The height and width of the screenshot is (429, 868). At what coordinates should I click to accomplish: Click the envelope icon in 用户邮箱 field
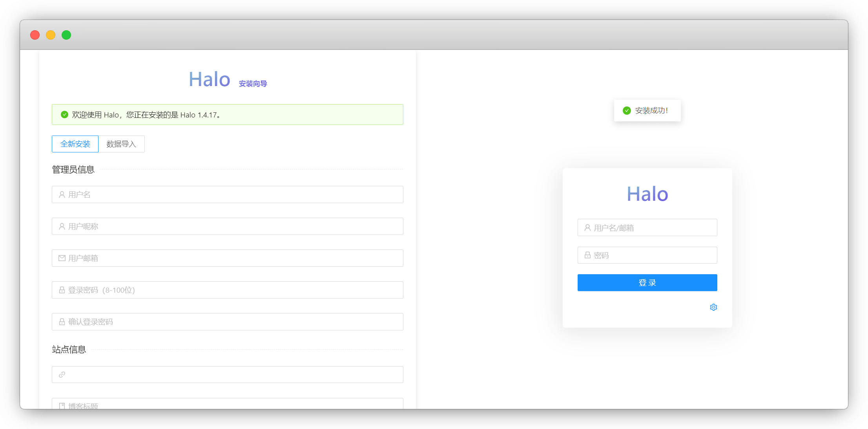62,258
